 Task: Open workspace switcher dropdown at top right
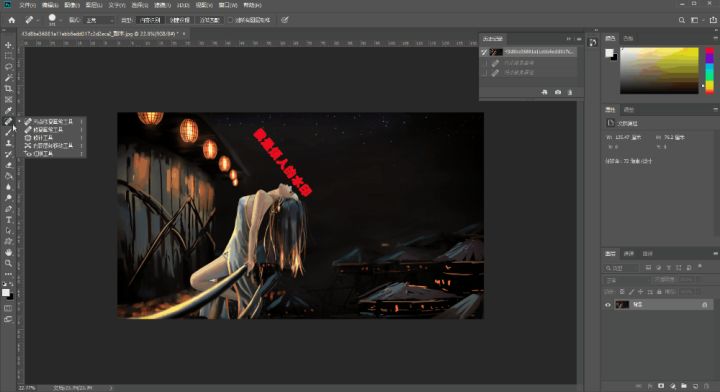[697, 20]
